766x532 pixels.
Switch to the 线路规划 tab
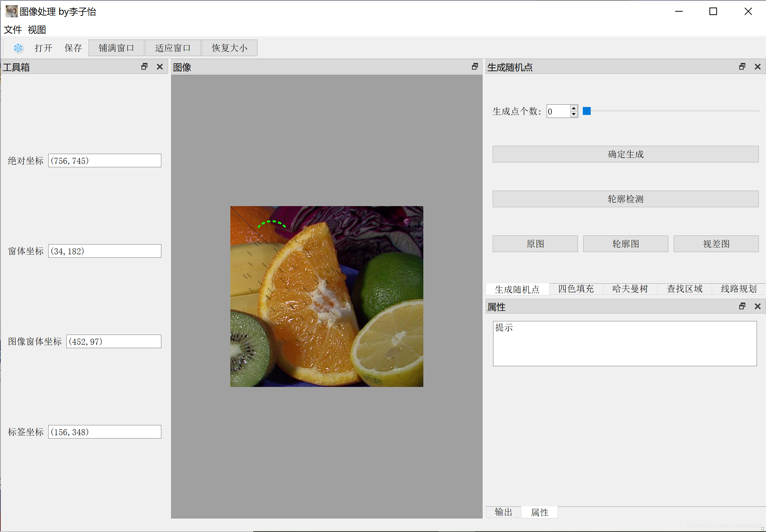(x=739, y=289)
